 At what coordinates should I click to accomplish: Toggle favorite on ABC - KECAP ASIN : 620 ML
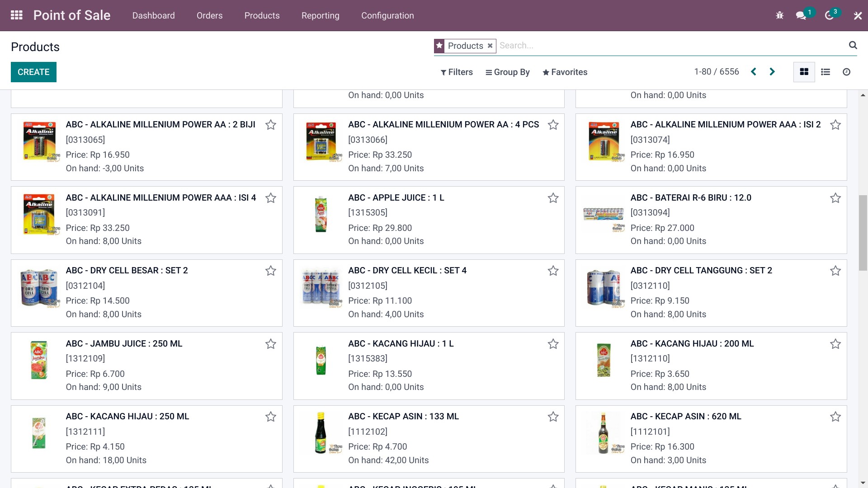tap(835, 417)
